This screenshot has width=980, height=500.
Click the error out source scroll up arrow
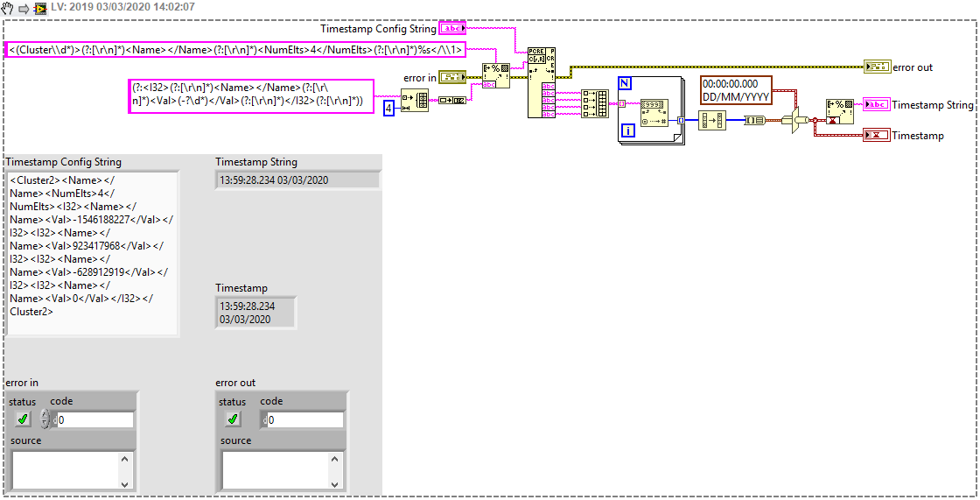click(x=333, y=460)
